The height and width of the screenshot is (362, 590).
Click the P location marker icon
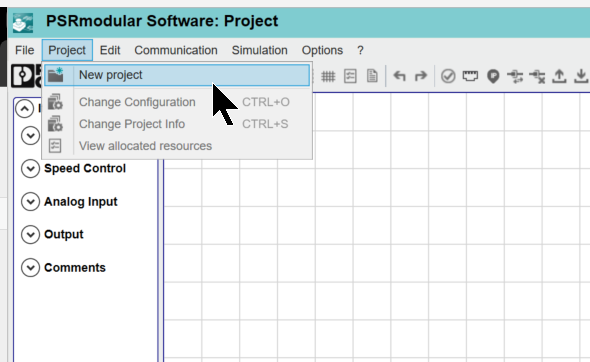tap(493, 76)
